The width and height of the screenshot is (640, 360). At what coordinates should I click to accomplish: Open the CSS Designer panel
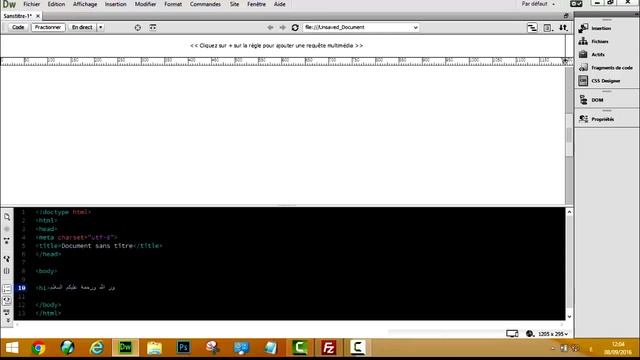click(600, 81)
